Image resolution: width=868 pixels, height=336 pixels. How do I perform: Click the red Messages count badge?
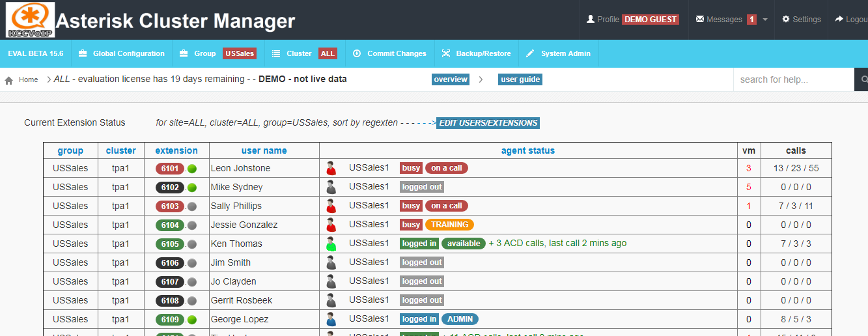pos(751,20)
